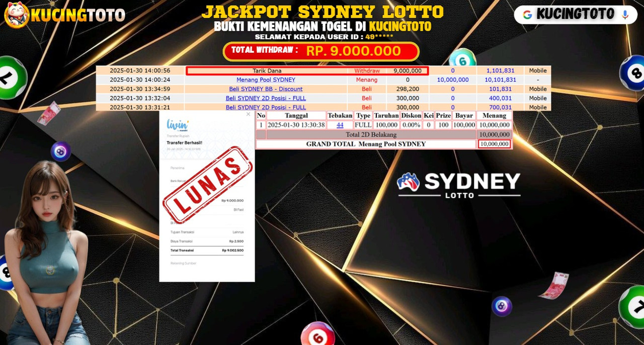Click the balance value 400,031
Image resolution: width=644 pixels, height=345 pixels.
pyautogui.click(x=501, y=98)
